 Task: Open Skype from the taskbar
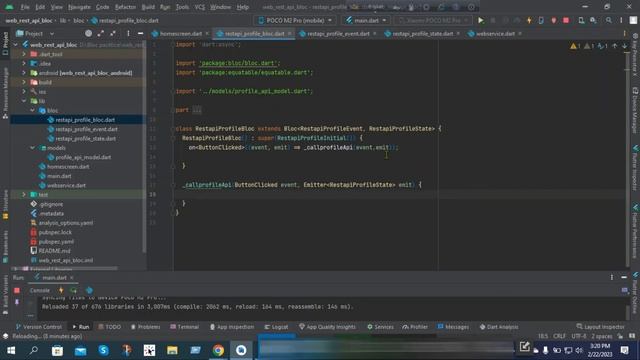click(x=103, y=350)
